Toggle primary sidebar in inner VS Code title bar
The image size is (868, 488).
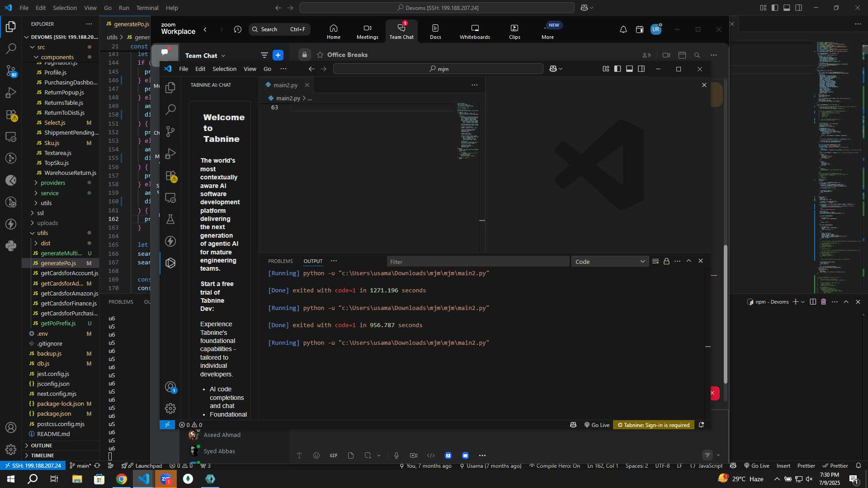pyautogui.click(x=618, y=69)
